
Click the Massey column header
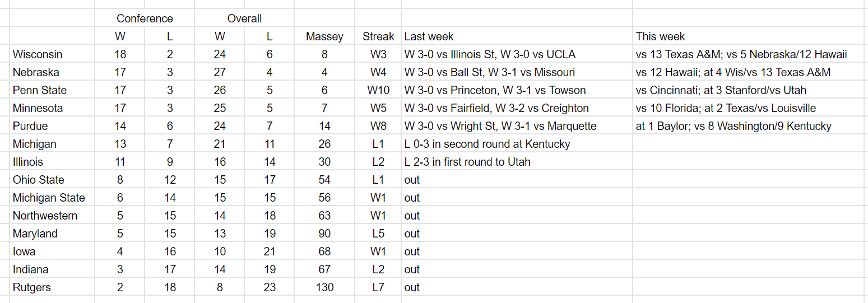pos(324,36)
